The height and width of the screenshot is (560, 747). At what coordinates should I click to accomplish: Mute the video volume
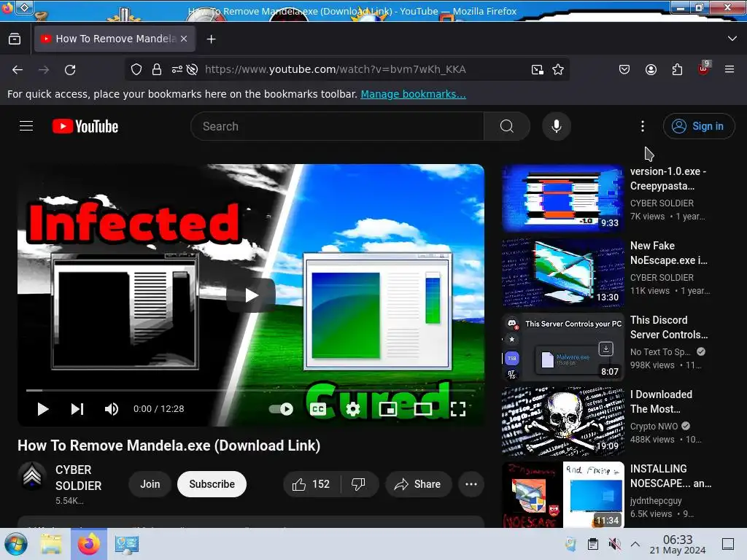pos(112,409)
